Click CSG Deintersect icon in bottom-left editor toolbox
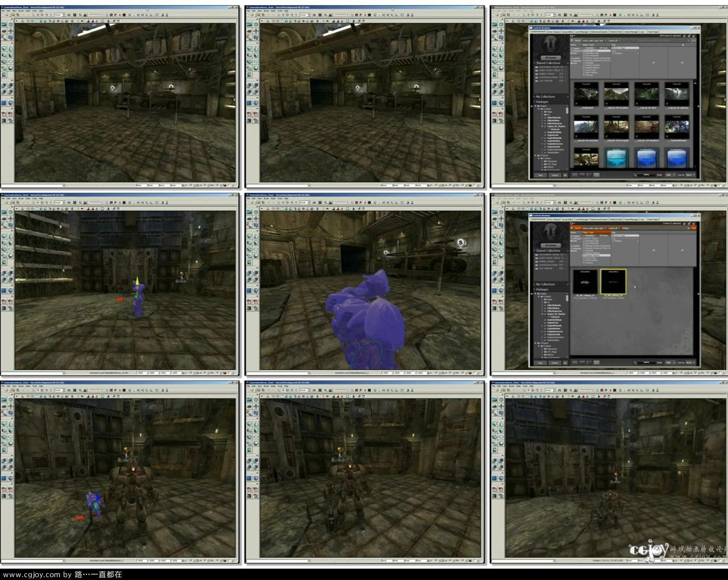The image size is (728, 580). 11,467
